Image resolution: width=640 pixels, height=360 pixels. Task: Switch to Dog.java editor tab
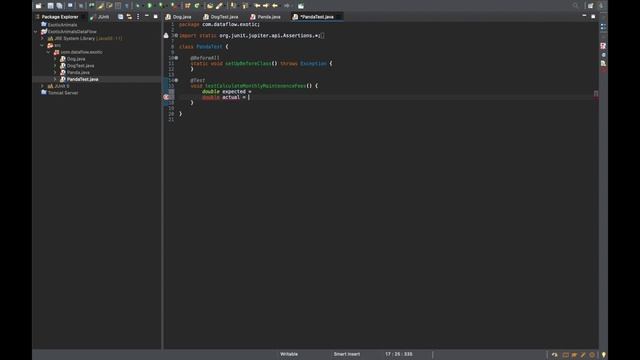178,17
